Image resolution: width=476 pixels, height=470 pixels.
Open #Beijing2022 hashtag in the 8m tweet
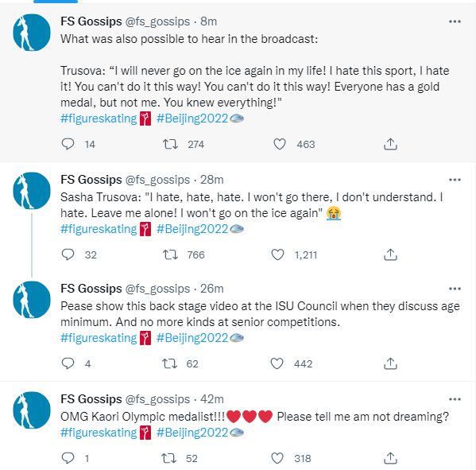click(192, 118)
